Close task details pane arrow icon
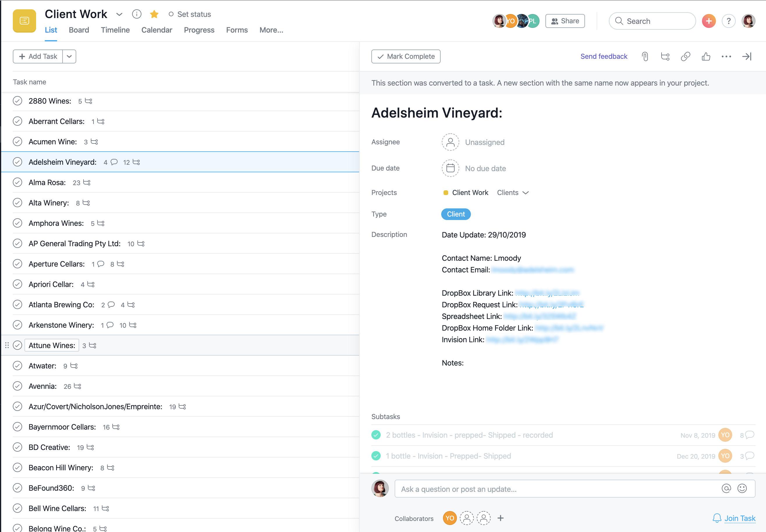The height and width of the screenshot is (532, 766). pos(747,56)
